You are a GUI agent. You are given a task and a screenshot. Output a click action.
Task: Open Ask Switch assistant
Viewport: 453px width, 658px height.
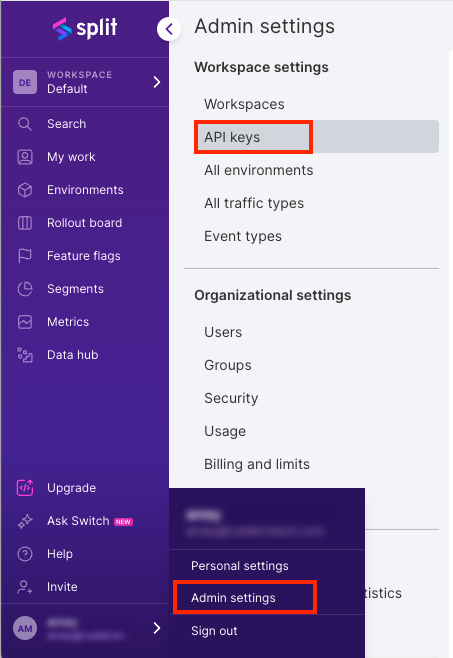(78, 521)
